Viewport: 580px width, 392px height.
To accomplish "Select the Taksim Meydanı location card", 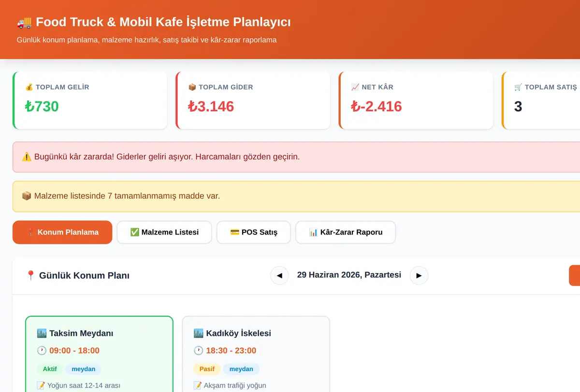I will [99, 354].
